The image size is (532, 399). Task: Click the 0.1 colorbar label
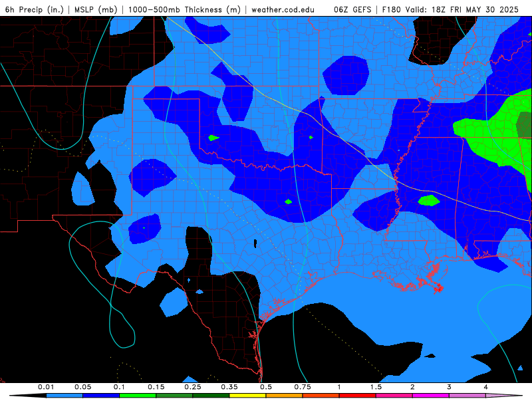pos(119,387)
